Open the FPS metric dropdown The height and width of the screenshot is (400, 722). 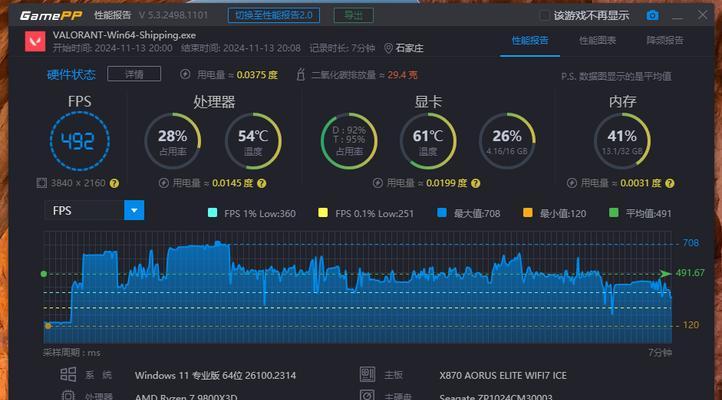pos(94,210)
